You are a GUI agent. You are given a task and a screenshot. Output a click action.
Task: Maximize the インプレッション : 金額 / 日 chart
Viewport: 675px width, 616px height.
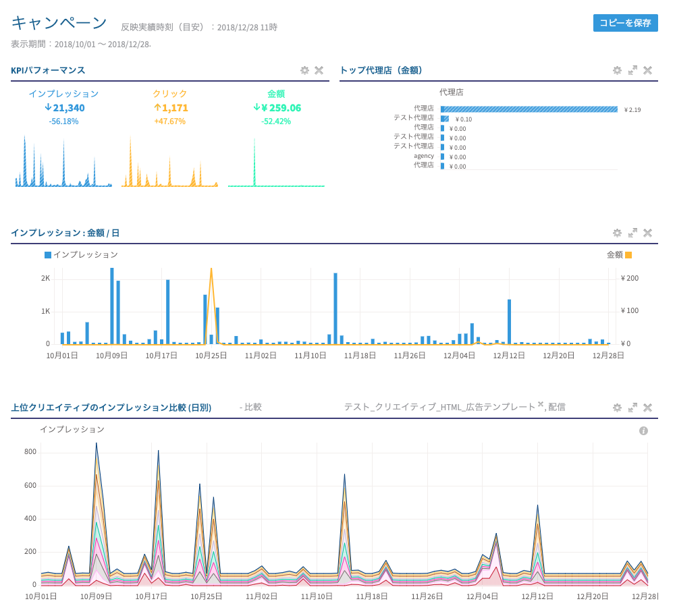[632, 233]
